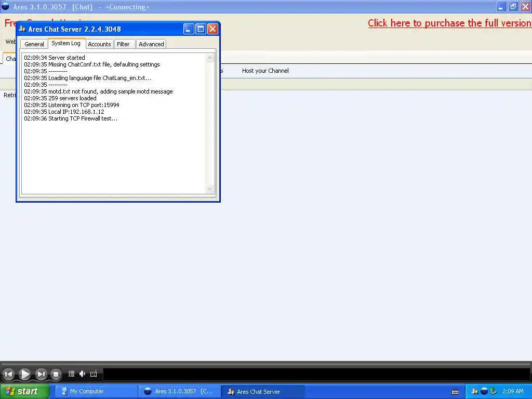Click the purchase the full version link
This screenshot has width=532, height=399.
pos(449,23)
